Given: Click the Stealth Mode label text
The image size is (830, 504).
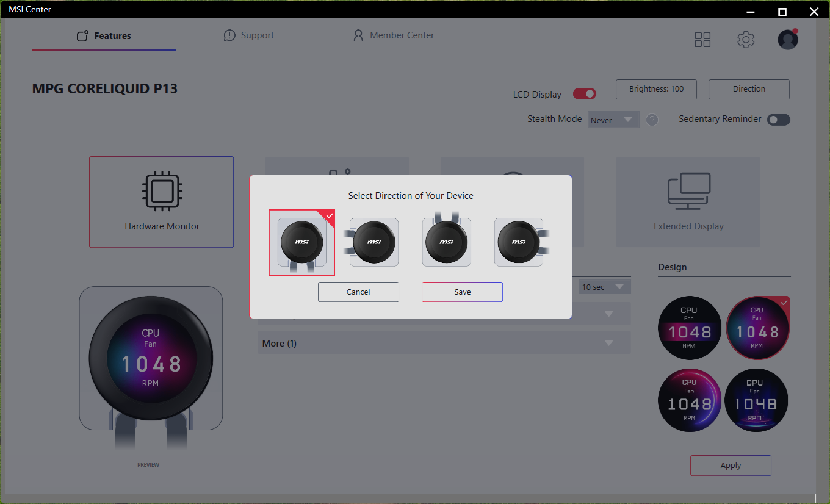Looking at the screenshot, I should (x=555, y=119).
